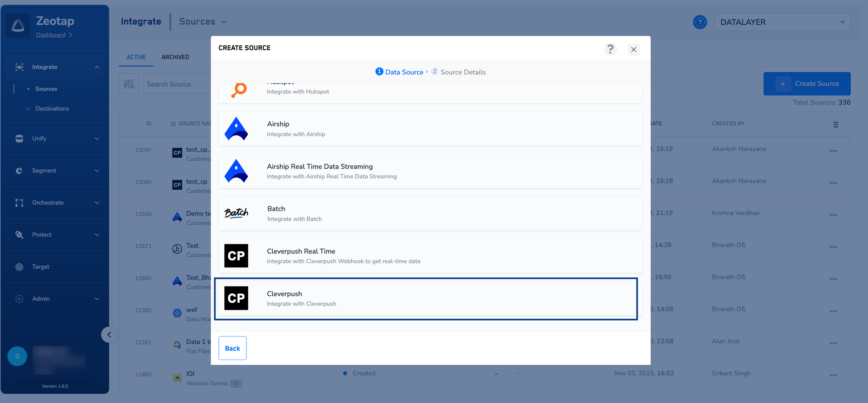868x403 pixels.
Task: Click the Data Source step in the wizard
Action: point(399,72)
